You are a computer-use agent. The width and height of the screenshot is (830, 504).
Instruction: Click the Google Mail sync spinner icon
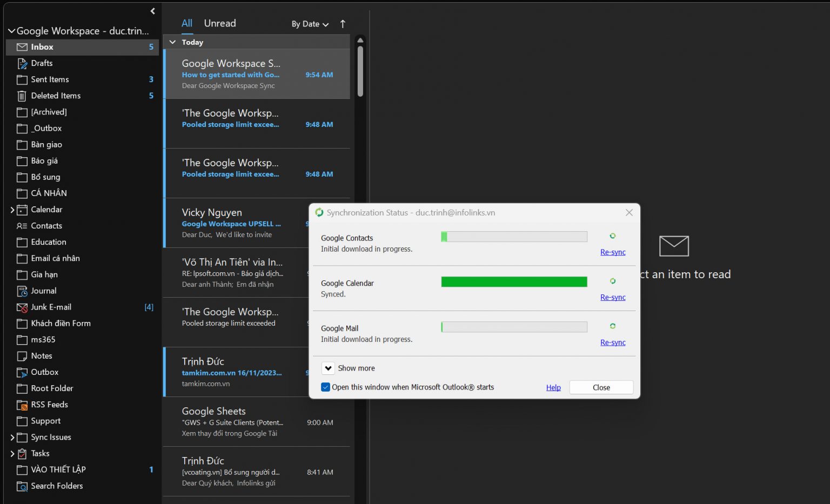coord(613,326)
